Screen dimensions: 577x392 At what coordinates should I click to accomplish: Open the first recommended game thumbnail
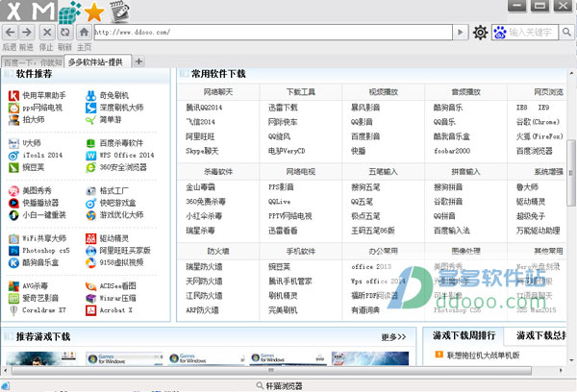[40, 358]
